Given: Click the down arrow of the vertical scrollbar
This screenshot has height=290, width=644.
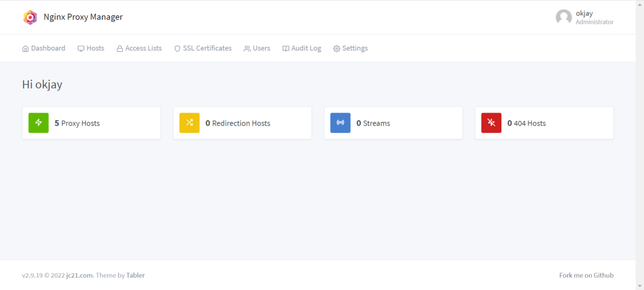Looking at the screenshot, I should click(640, 286).
